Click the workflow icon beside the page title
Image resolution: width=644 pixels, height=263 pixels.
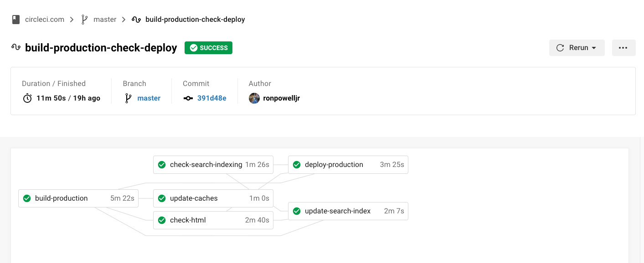pos(15,47)
